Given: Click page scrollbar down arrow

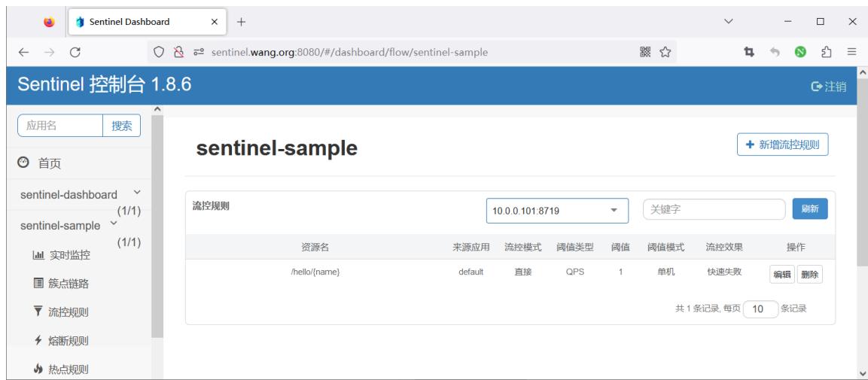Looking at the screenshot, I should (x=862, y=372).
